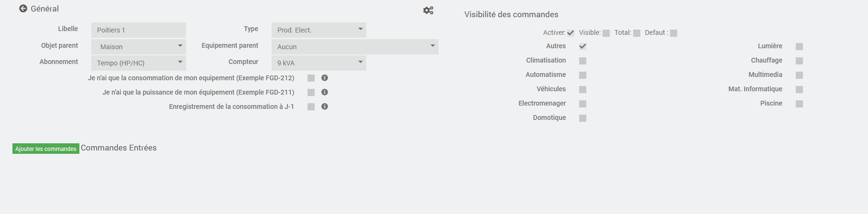Viewport: 868px width, 214px height.
Task: Click the green Ajouter les commandes button
Action: pos(46,149)
